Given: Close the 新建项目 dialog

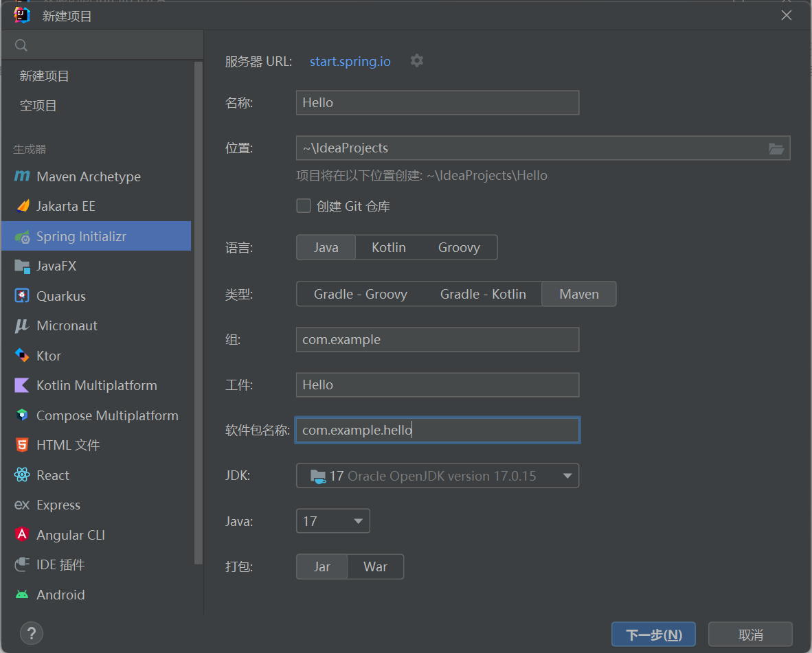Looking at the screenshot, I should coord(786,16).
